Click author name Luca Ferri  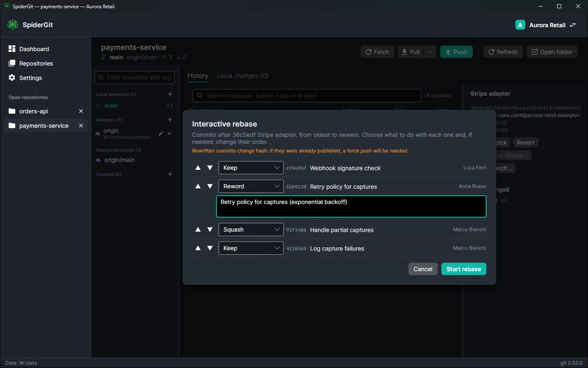[475, 168]
